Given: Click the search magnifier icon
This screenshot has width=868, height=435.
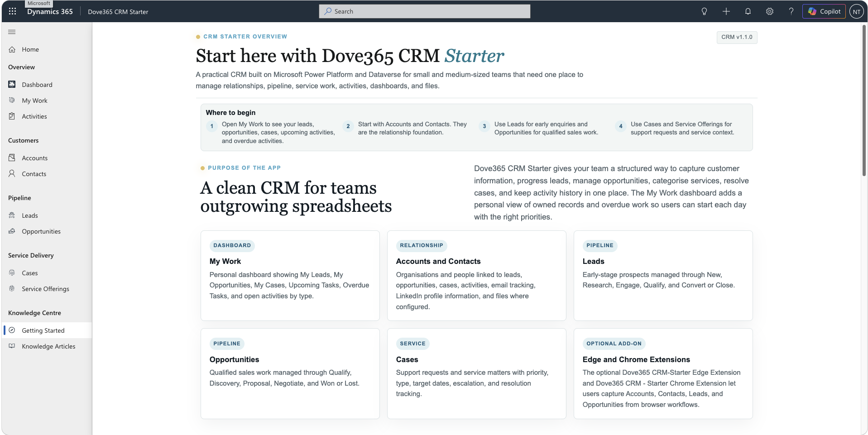Looking at the screenshot, I should pyautogui.click(x=328, y=11).
